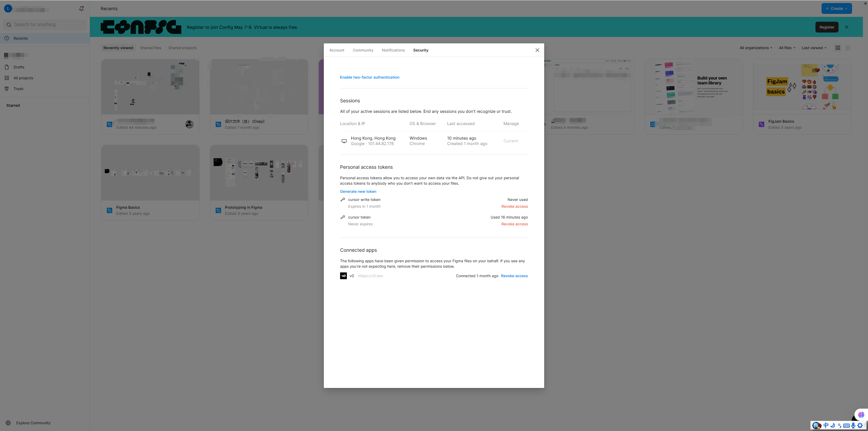The height and width of the screenshot is (431, 868).
Task: Dismiss the Config banner with X
Action: pos(847,27)
